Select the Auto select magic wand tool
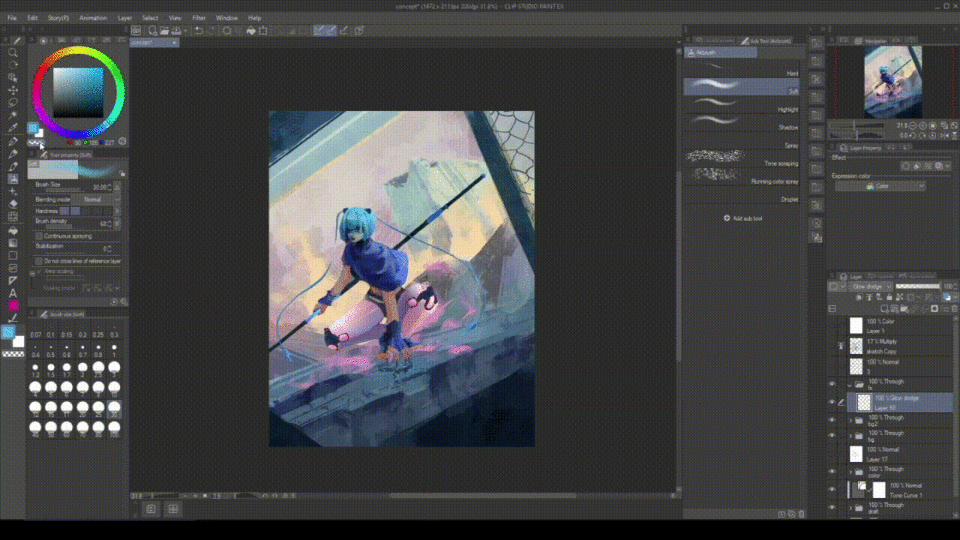Image resolution: width=960 pixels, height=540 pixels. coord(13,116)
